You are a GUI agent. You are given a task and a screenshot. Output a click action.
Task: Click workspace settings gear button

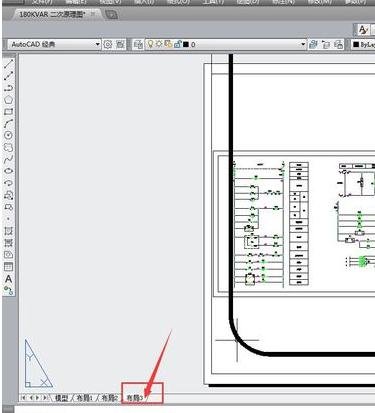108,44
